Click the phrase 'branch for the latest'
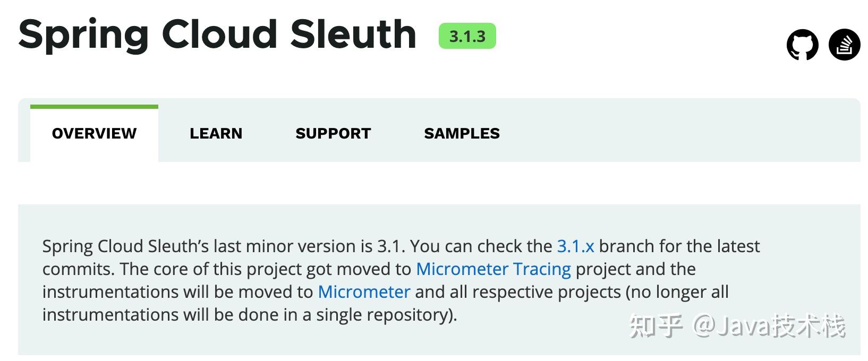The height and width of the screenshot is (361, 868). pyautogui.click(x=679, y=246)
